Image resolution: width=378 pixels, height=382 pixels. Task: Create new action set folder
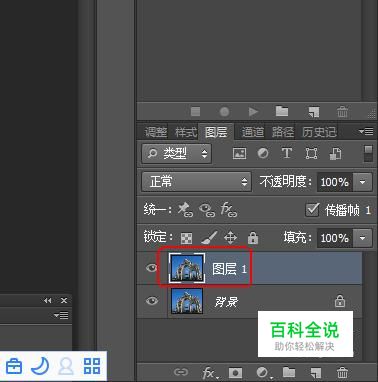click(282, 111)
